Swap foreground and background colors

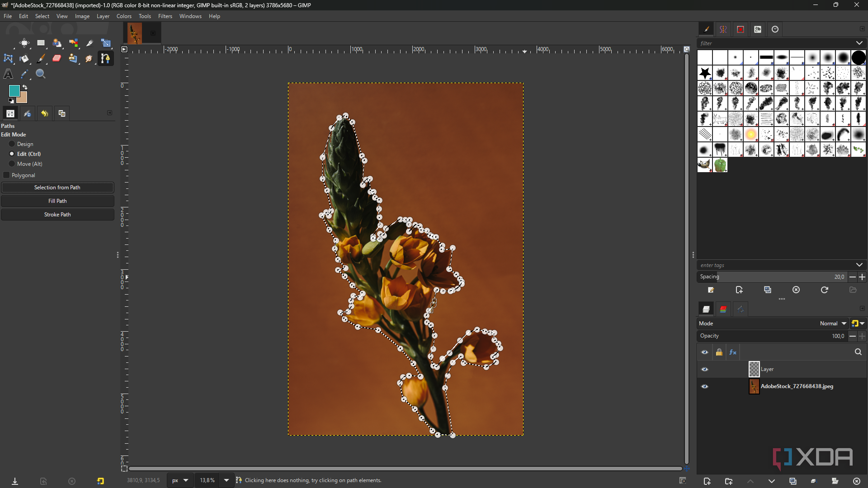[x=25, y=87]
